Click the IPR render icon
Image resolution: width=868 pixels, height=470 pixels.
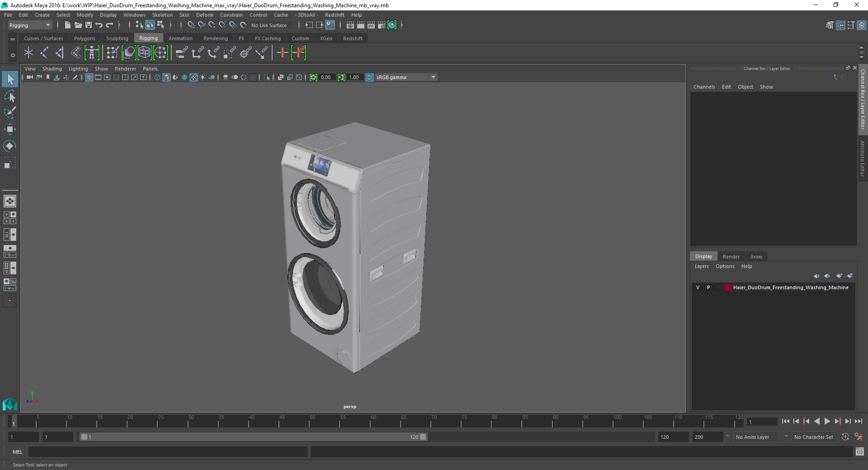[371, 25]
